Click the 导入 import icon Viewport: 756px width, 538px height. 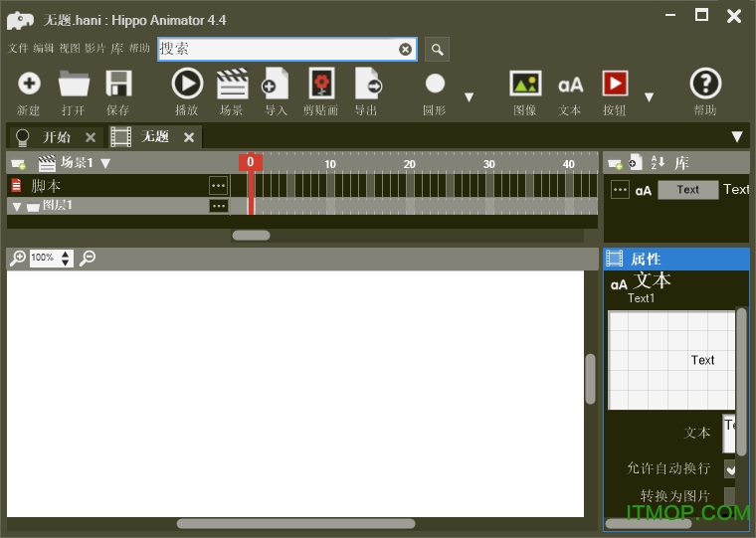click(x=276, y=84)
